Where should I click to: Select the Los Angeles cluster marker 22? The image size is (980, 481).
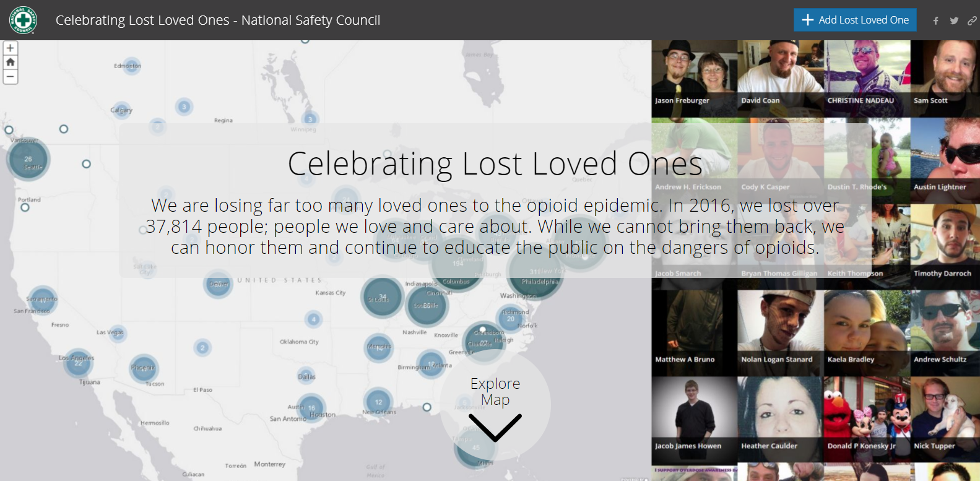(x=78, y=363)
